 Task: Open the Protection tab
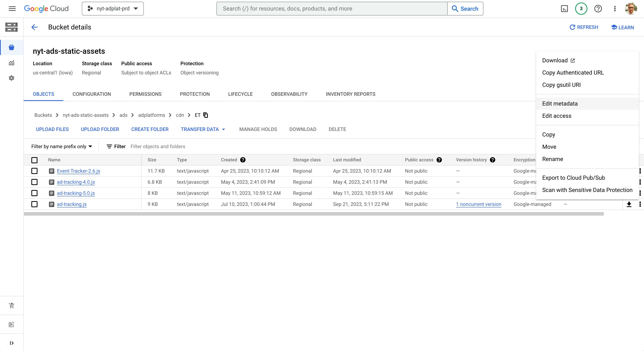coord(195,94)
